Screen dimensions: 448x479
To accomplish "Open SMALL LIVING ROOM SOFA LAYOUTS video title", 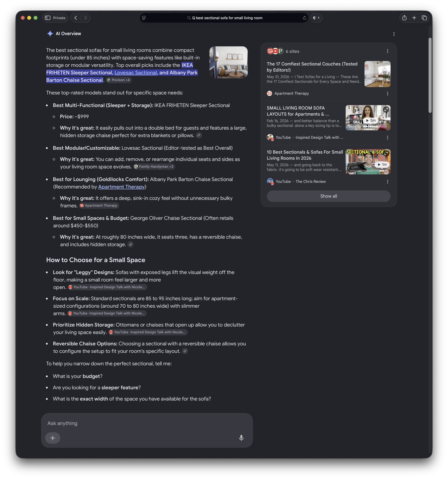I will 298,111.
